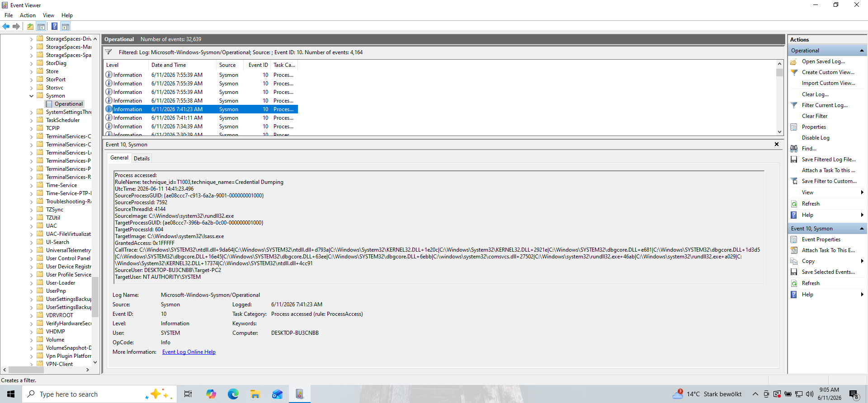Collapse the Event 10, Sysmon actions section
The height and width of the screenshot is (403, 868).
(862, 229)
